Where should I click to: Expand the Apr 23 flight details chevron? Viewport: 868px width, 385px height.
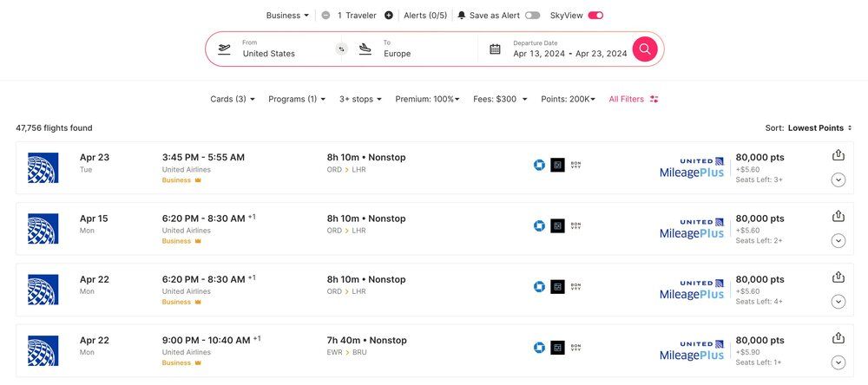point(838,179)
